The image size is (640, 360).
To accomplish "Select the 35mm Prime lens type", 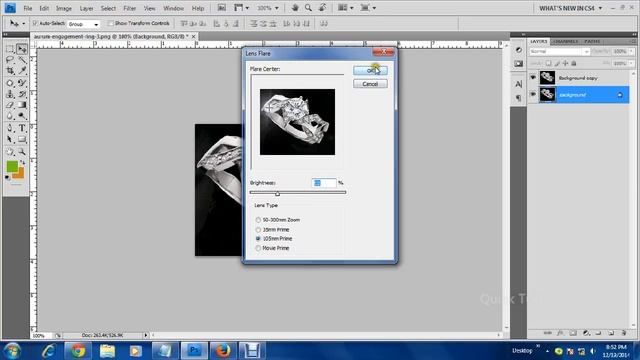I will 258,229.
